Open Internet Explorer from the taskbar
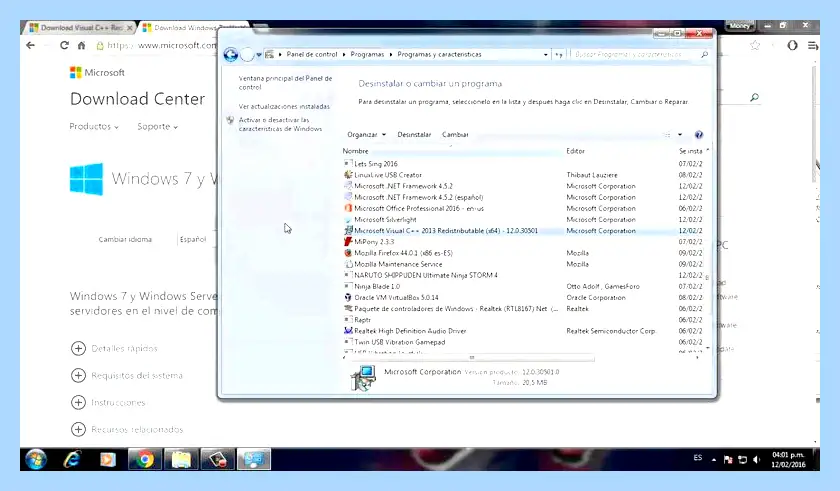Viewport: 840px width, 491px height. [72, 459]
